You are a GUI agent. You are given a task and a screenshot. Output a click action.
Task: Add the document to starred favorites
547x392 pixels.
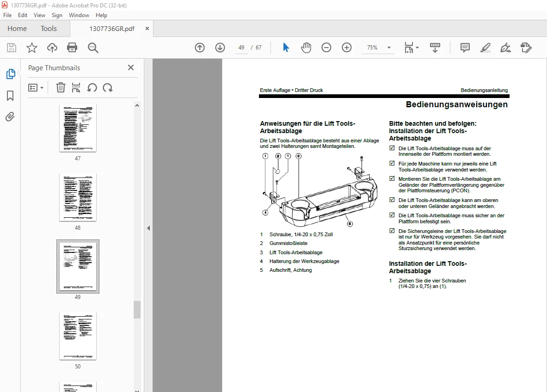[32, 48]
